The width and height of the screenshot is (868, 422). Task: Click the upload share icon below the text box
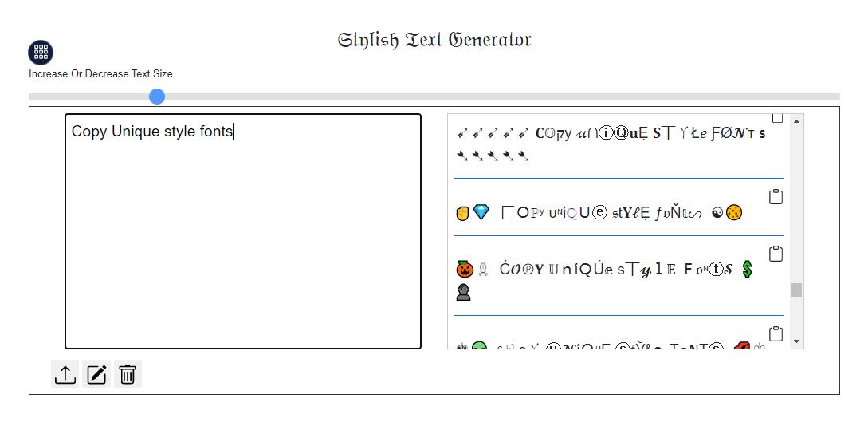click(65, 374)
